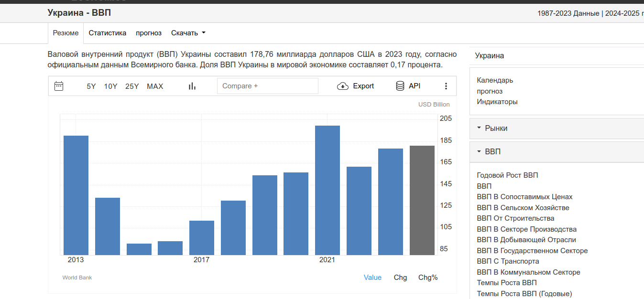Click the Compare + input field
The height and width of the screenshot is (299, 644).
pyautogui.click(x=267, y=86)
